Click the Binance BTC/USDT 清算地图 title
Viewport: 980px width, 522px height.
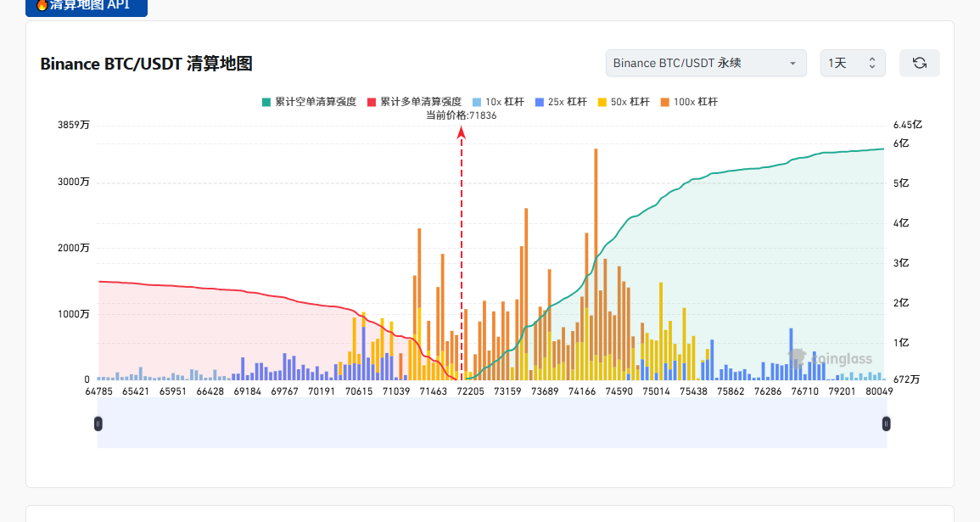[x=146, y=64]
